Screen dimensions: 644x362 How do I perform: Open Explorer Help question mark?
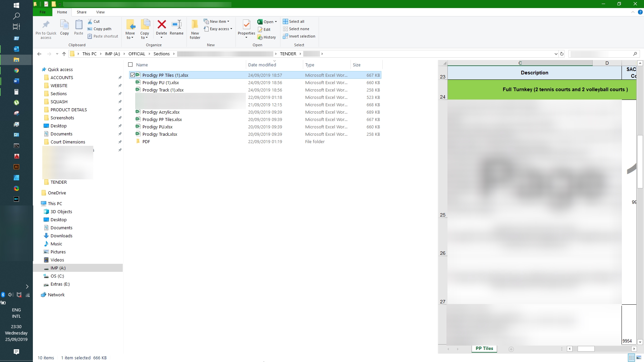(x=640, y=12)
